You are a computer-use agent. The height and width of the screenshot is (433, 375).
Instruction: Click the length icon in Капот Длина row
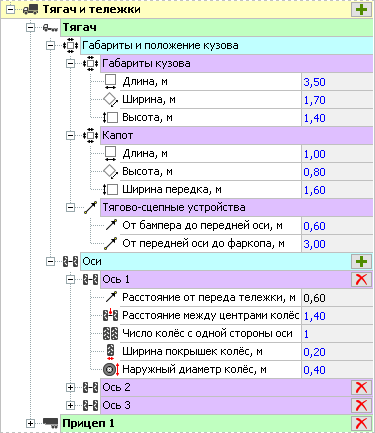pyautogui.click(x=110, y=154)
